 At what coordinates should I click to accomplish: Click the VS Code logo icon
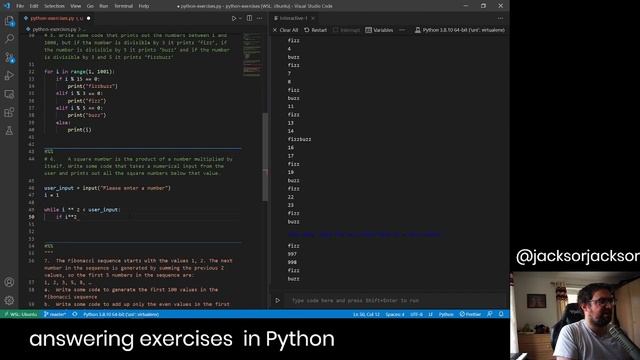(x=7, y=6)
